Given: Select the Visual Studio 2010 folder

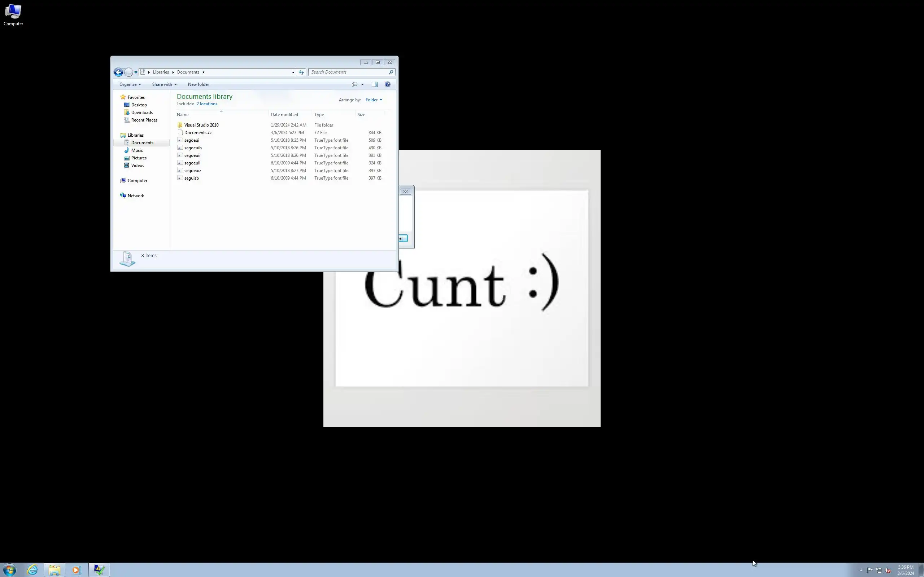Looking at the screenshot, I should [x=201, y=125].
